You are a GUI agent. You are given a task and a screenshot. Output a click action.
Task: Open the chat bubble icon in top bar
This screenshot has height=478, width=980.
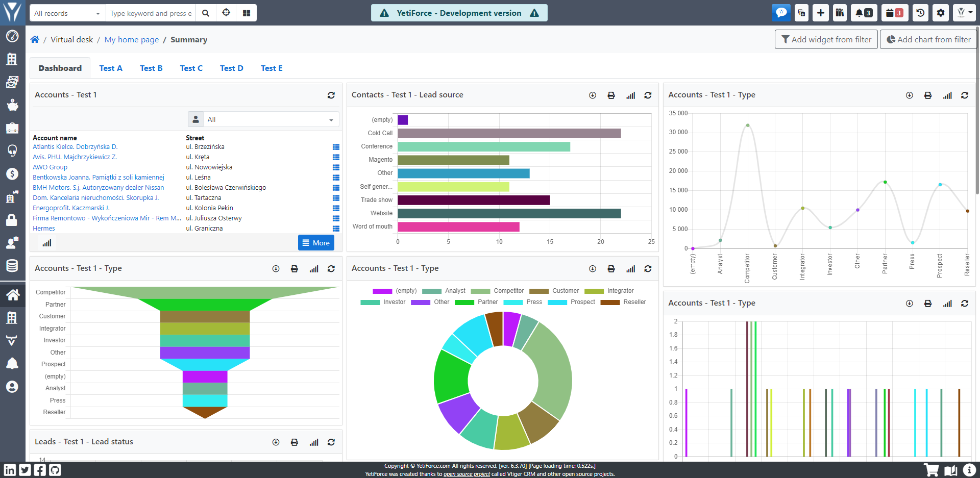point(781,13)
